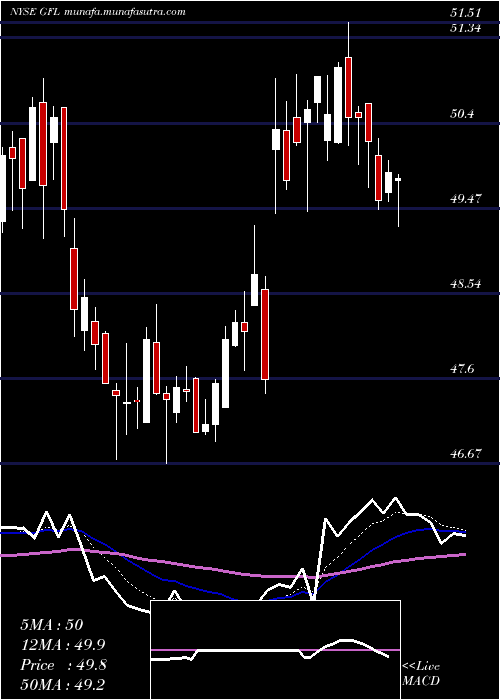This screenshot has height=700, width=500.
Task: Click the 48.54 price level label
Action: pos(465,284)
